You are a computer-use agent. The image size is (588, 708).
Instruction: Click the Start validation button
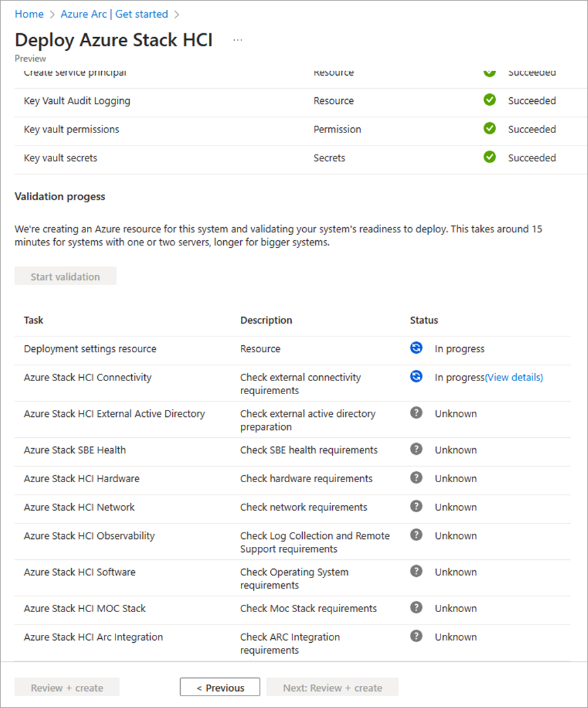(x=65, y=276)
